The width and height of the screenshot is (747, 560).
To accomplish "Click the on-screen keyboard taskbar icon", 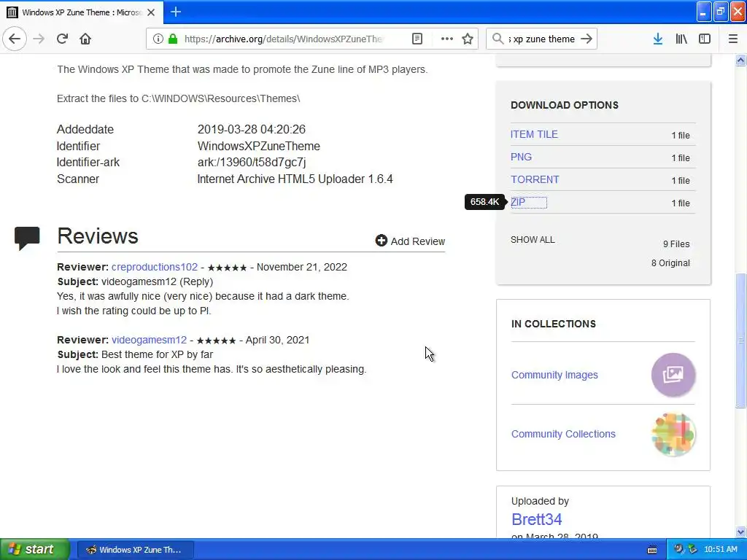I will 652,550.
